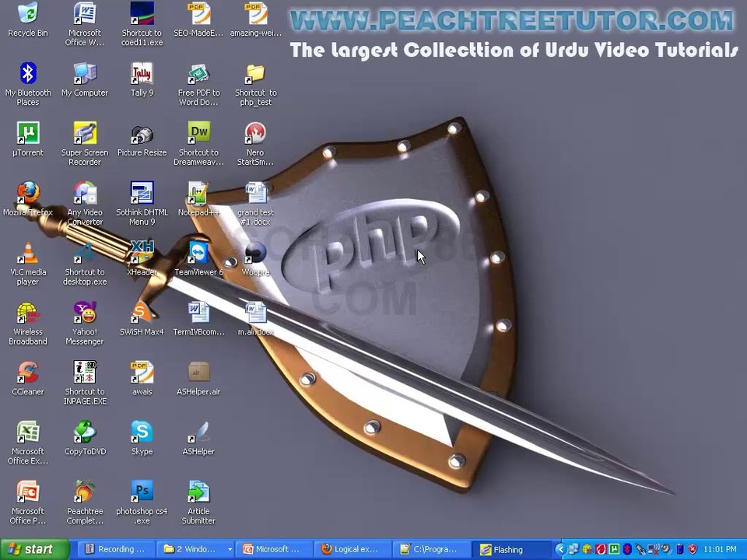Select Shortcut to php_test folder

click(x=255, y=84)
